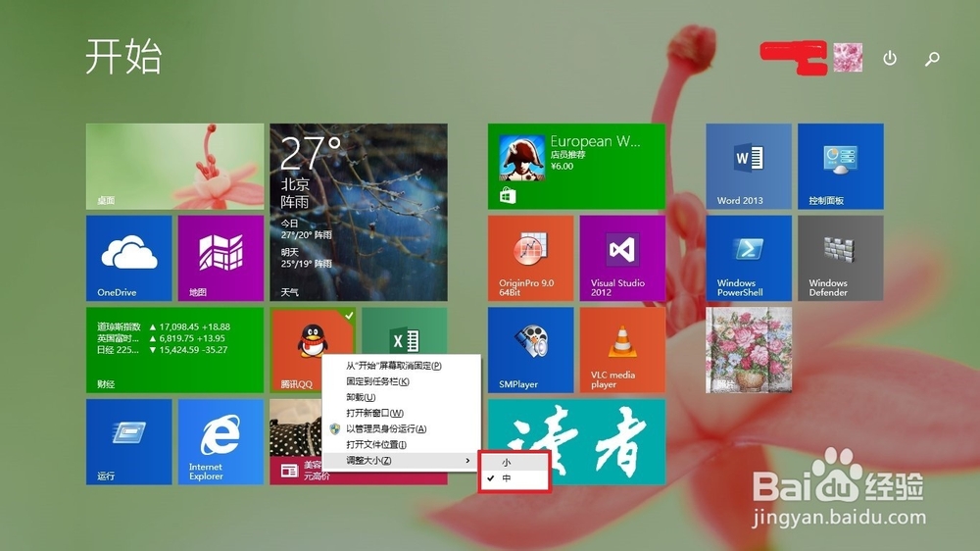The image size is (980, 551).
Task: Choose 固定到任务栏 (pin to taskbar)
Action: click(401, 381)
